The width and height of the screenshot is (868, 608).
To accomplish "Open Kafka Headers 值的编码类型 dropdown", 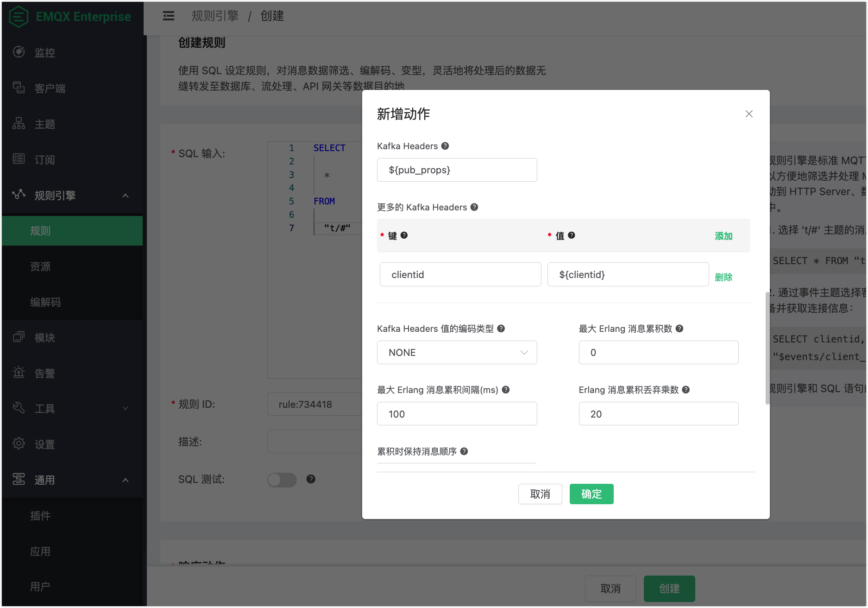I will pos(457,353).
